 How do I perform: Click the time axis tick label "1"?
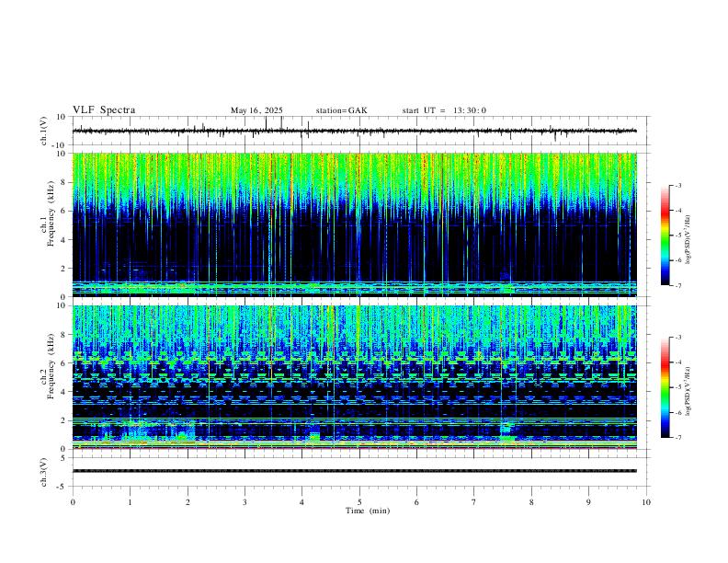coord(130,502)
